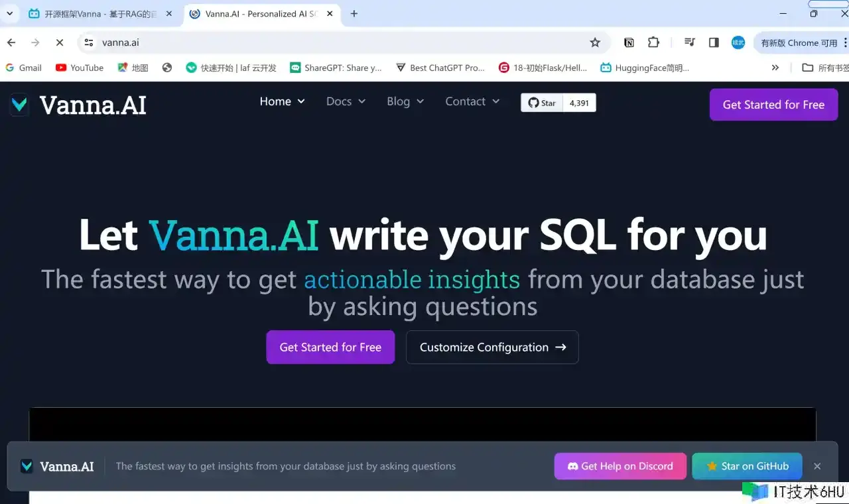This screenshot has width=849, height=504.
Task: Click the purple Get Started for Free hero button
Action: pos(330,347)
